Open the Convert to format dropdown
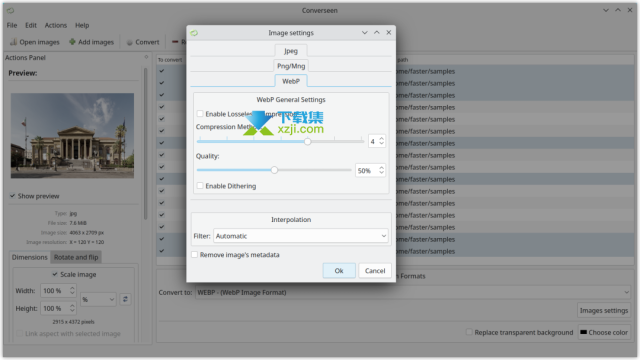This screenshot has width=640, height=360. point(413,292)
